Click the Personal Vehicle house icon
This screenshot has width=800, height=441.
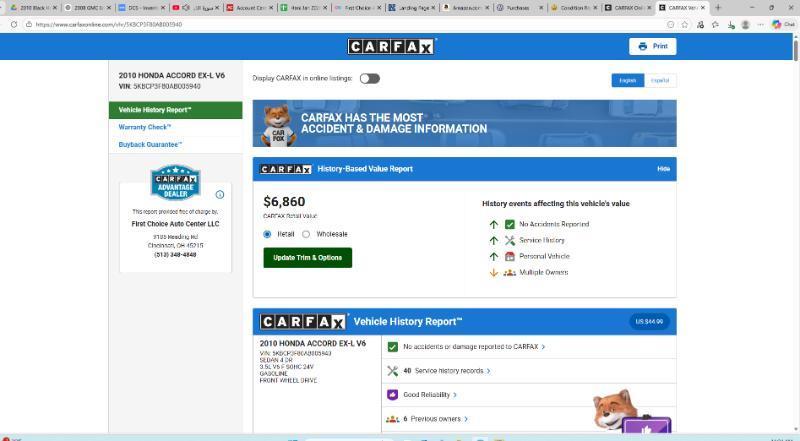tap(510, 256)
